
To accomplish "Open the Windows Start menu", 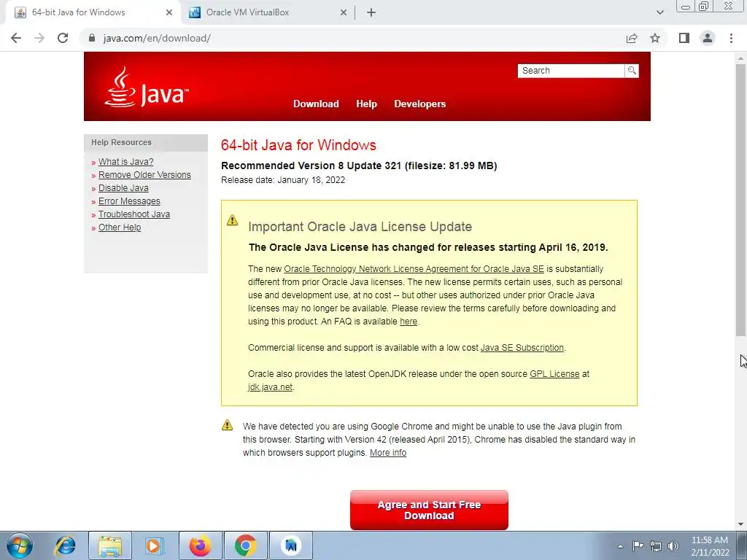I will pos(20,545).
